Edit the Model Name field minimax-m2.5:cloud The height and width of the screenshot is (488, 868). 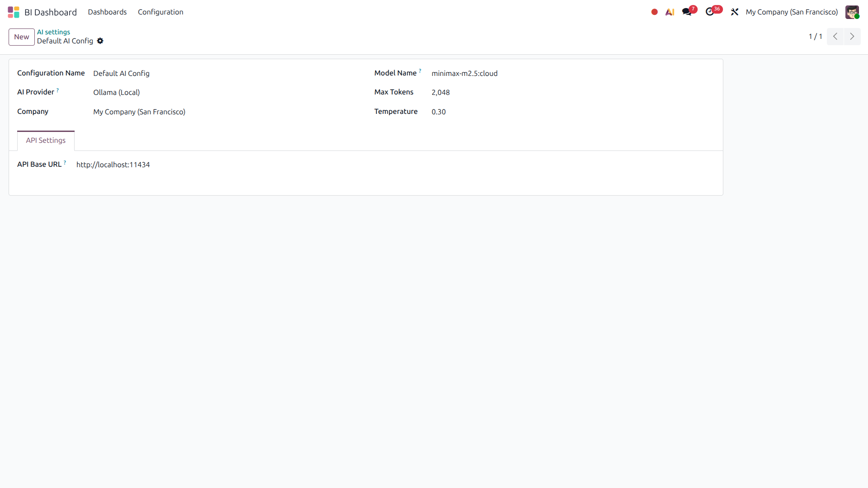click(x=572, y=73)
